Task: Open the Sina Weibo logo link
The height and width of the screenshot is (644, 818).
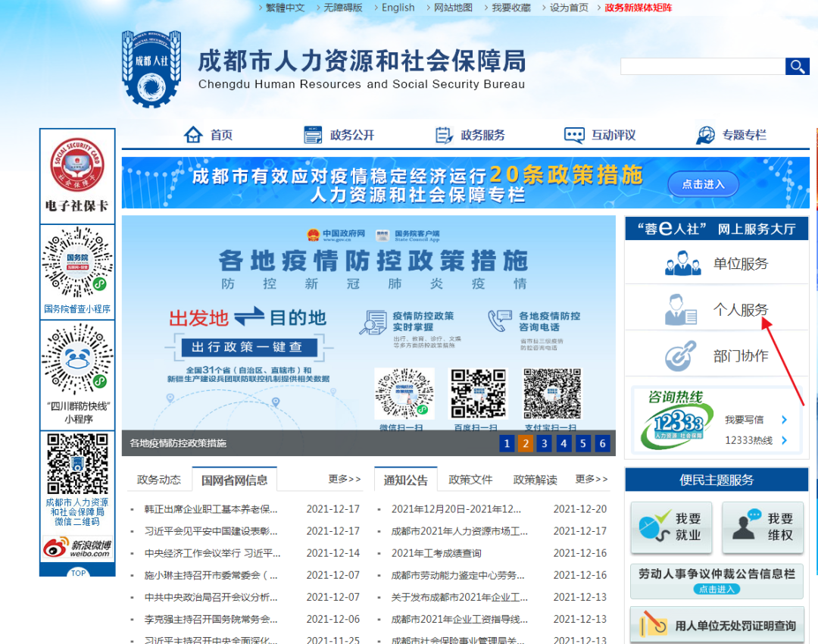Action: pos(77,548)
